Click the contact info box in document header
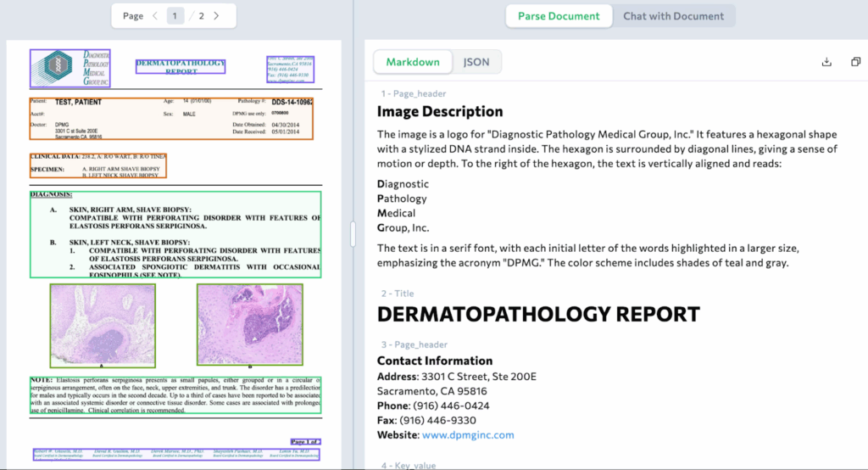 pos(290,70)
